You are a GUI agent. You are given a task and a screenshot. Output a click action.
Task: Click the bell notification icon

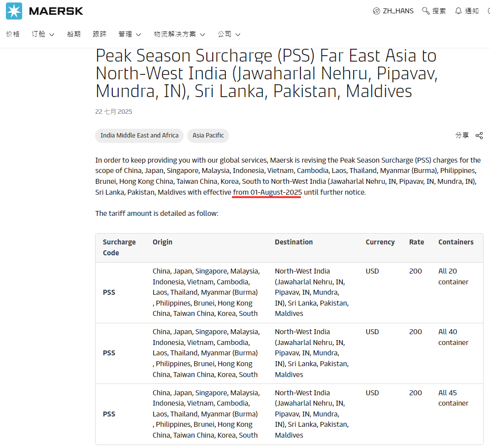click(x=458, y=11)
